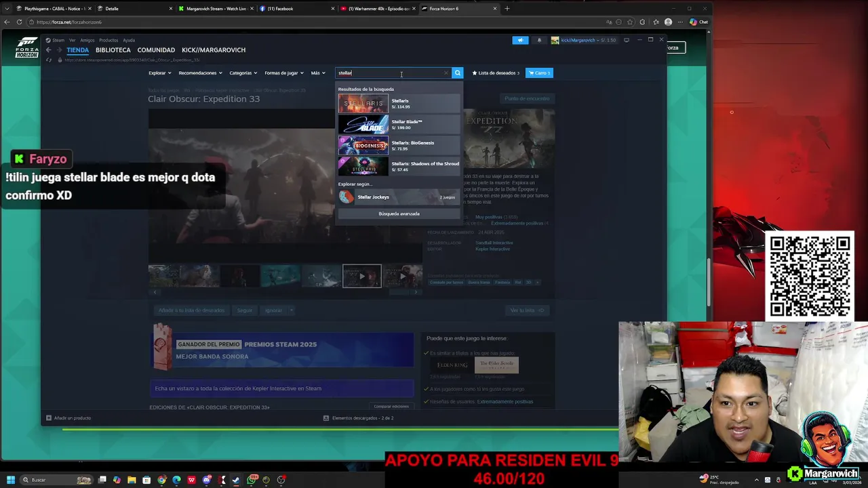
Task: Expand the Formas de jugar dropdown
Action: pos(283,73)
